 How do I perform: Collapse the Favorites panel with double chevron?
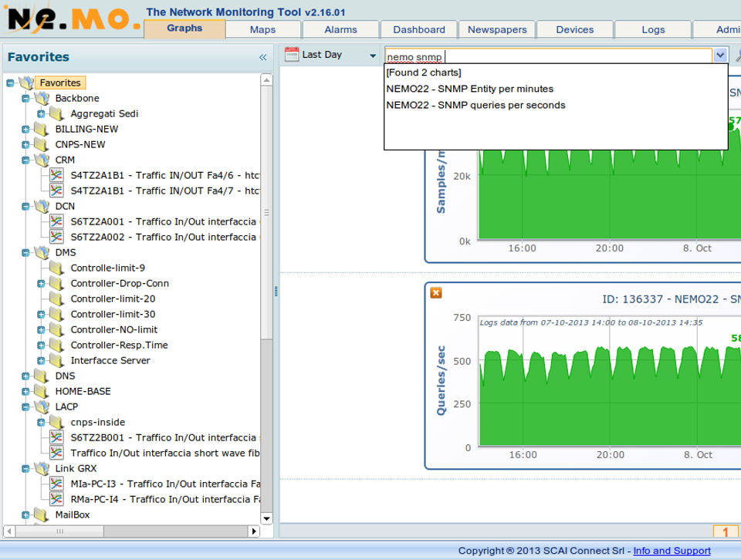click(262, 57)
